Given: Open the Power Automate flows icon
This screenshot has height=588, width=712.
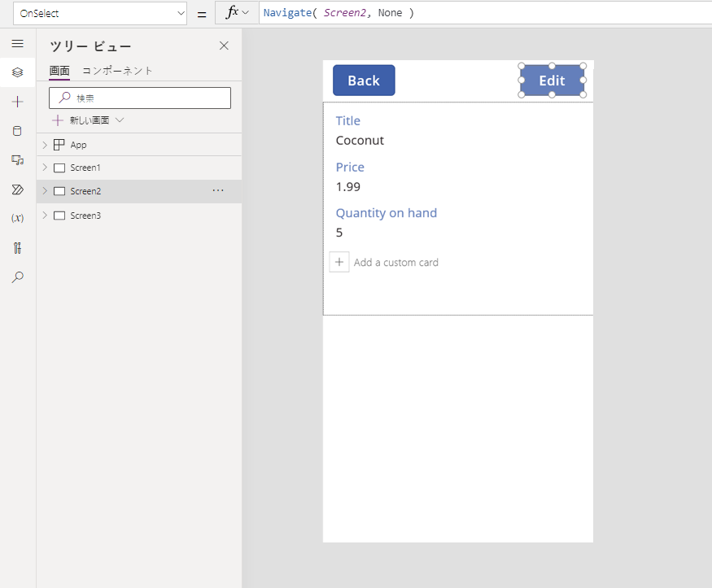Looking at the screenshot, I should [x=17, y=189].
